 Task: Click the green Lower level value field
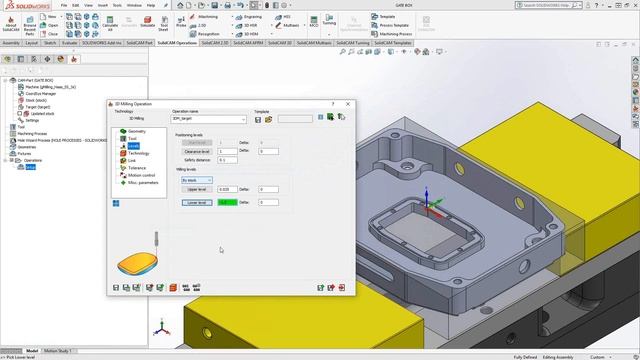[x=227, y=202]
